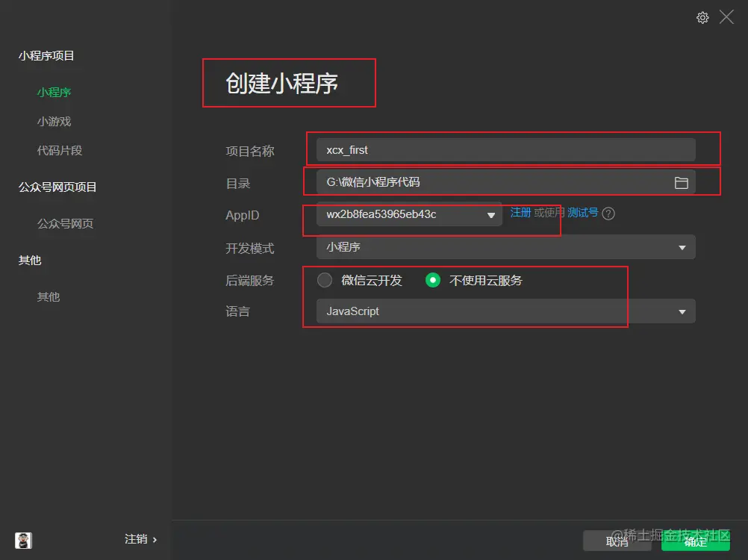Click the 取消 cancel button
748x560 pixels.
(617, 542)
